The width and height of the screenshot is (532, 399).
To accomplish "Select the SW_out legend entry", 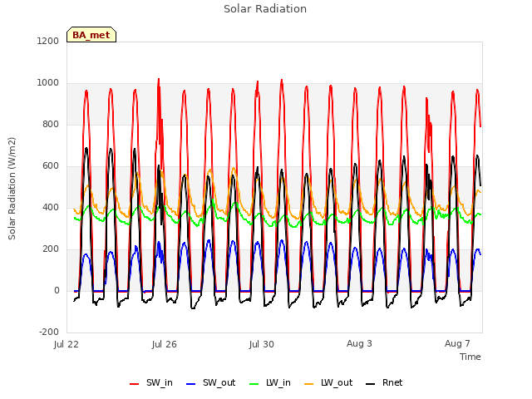I will [210, 382].
